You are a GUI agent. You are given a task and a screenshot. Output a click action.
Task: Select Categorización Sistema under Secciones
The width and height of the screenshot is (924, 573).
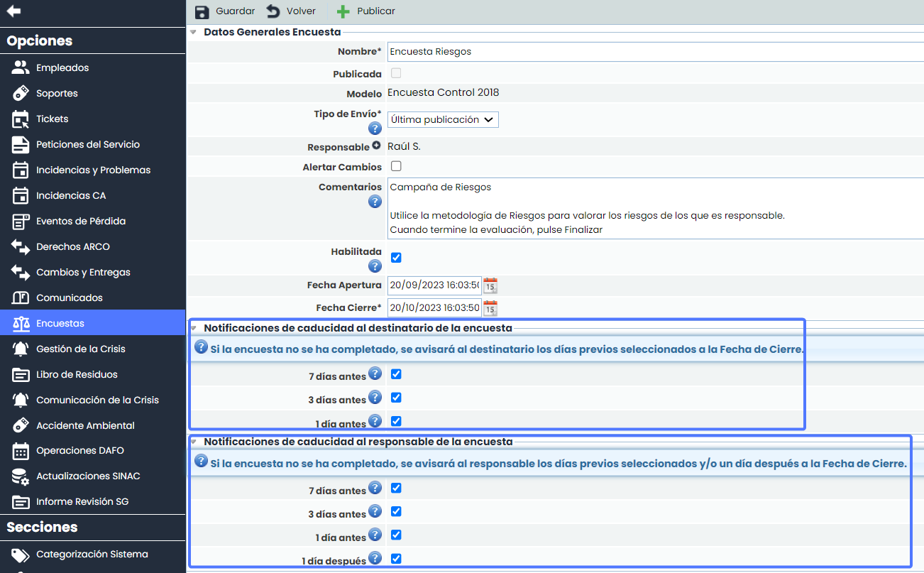point(92,554)
